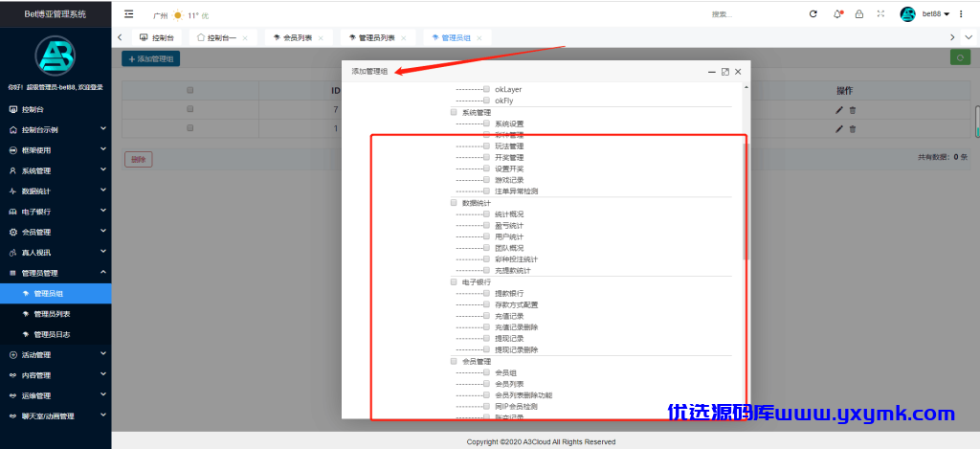The width and height of the screenshot is (980, 449).
Task: Close the 控制台一 tab
Action: pyautogui.click(x=245, y=38)
